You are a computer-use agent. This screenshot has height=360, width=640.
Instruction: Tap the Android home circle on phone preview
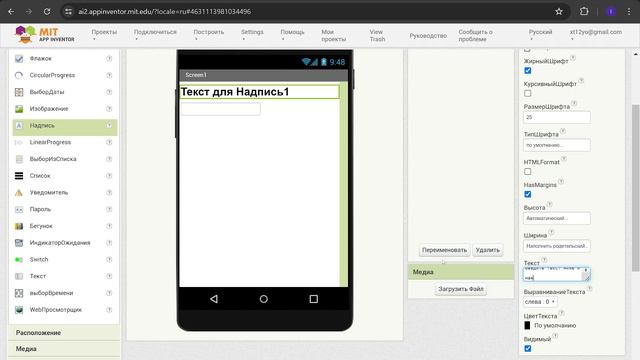[x=264, y=299]
